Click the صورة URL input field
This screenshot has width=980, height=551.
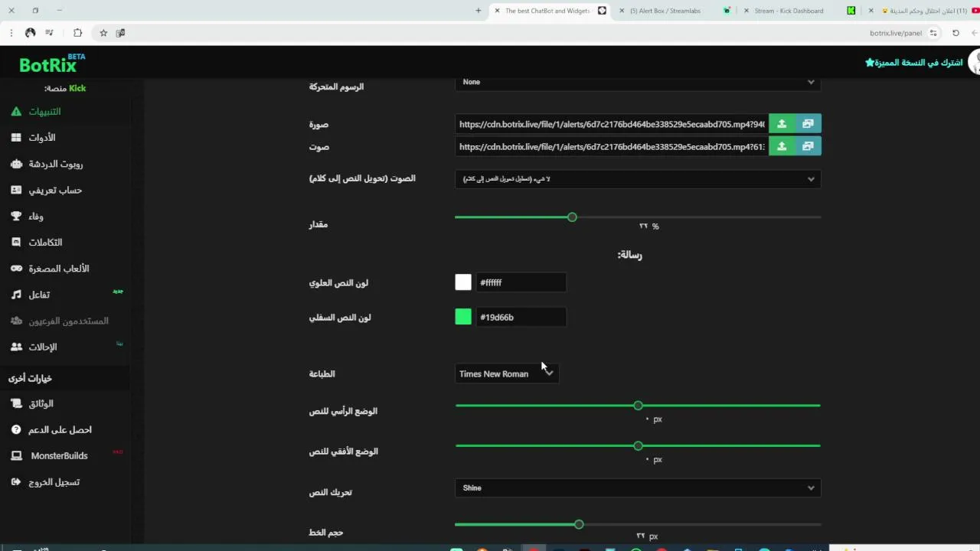pos(612,124)
